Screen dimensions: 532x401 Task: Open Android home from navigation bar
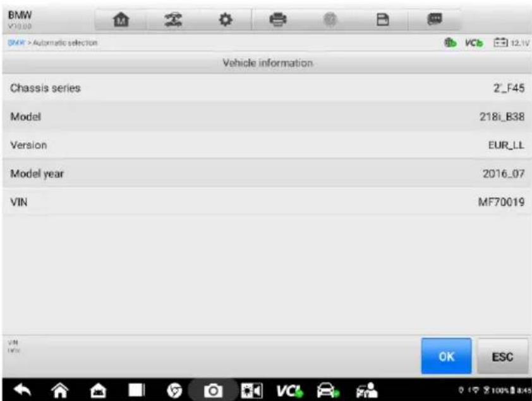click(x=60, y=390)
